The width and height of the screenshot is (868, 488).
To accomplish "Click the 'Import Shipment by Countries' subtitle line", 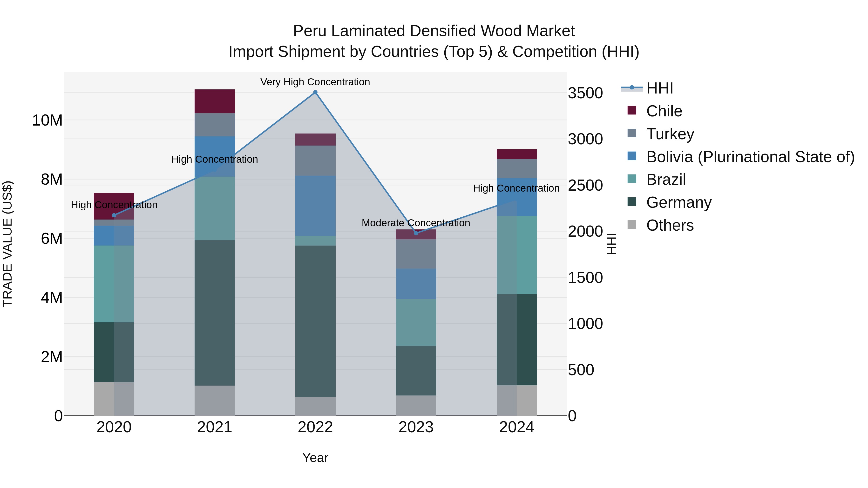I will 434,52.
